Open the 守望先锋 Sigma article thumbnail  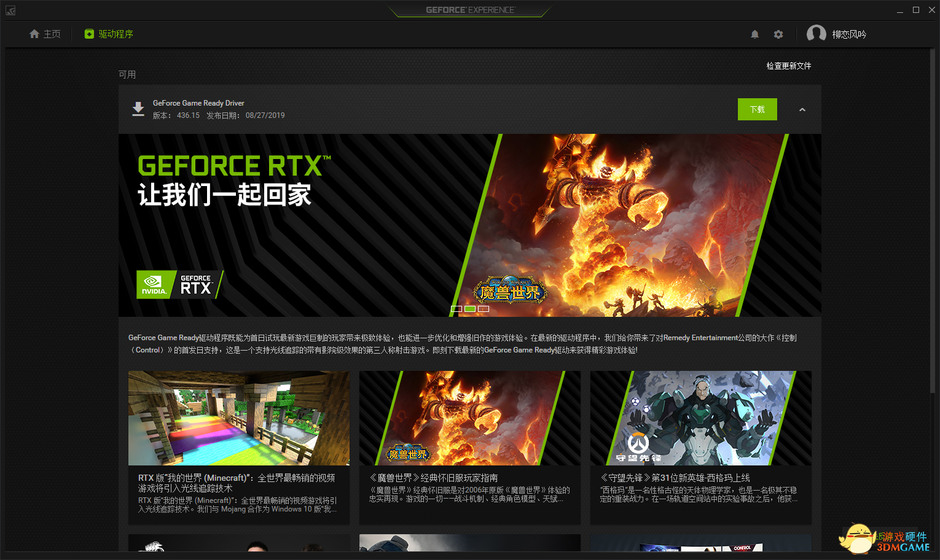click(x=701, y=418)
